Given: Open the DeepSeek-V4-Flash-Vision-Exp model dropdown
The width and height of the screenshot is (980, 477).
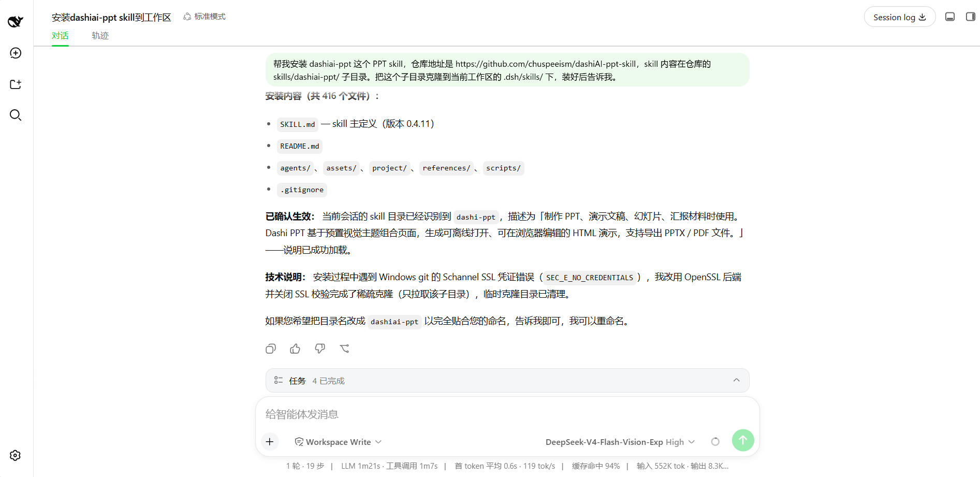Looking at the screenshot, I should coord(620,442).
